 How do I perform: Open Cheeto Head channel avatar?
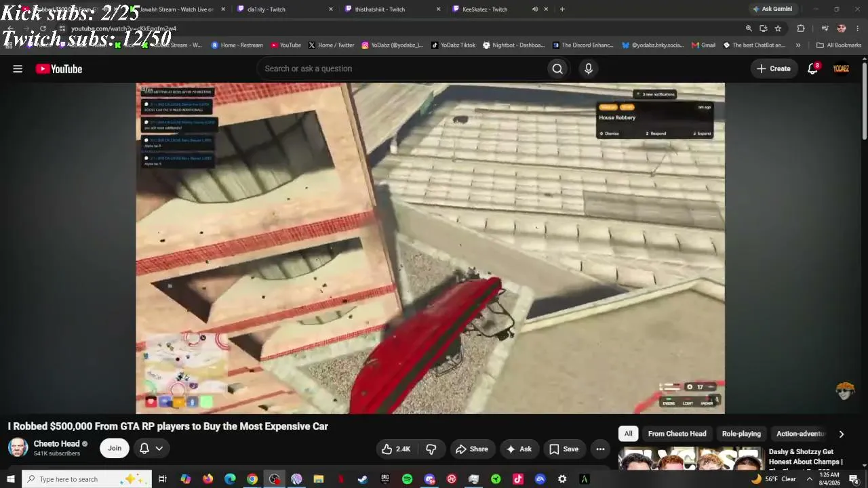tap(18, 447)
